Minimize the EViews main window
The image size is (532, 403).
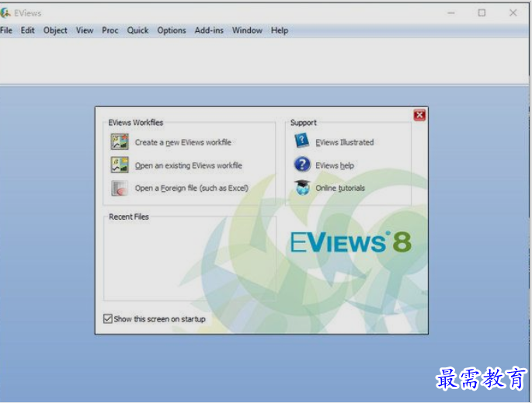click(451, 13)
